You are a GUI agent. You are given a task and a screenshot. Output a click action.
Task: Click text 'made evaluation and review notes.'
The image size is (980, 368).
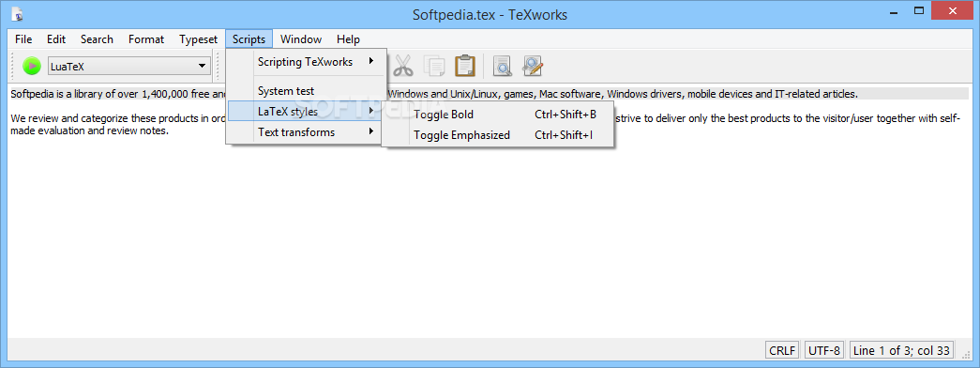coord(90,131)
